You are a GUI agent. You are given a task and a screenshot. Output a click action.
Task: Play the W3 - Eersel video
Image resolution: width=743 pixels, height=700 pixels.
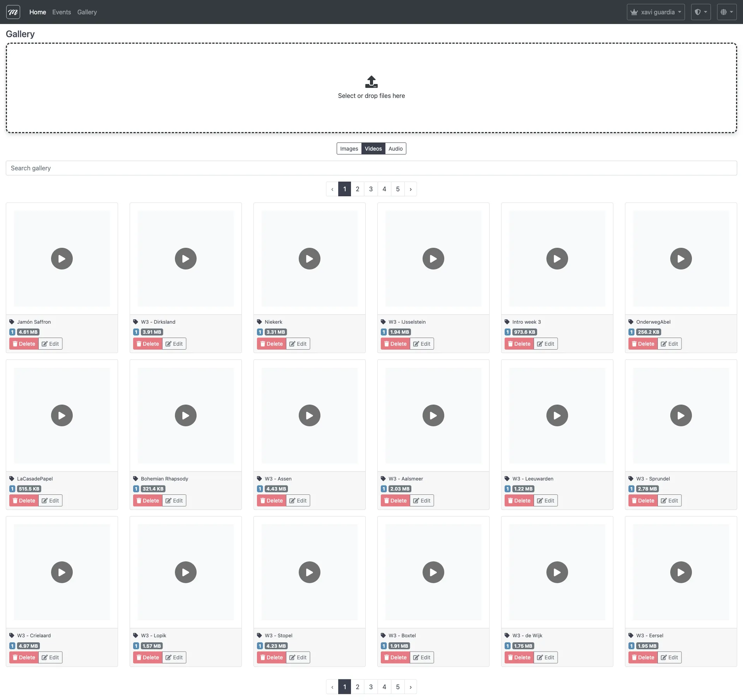tap(681, 572)
